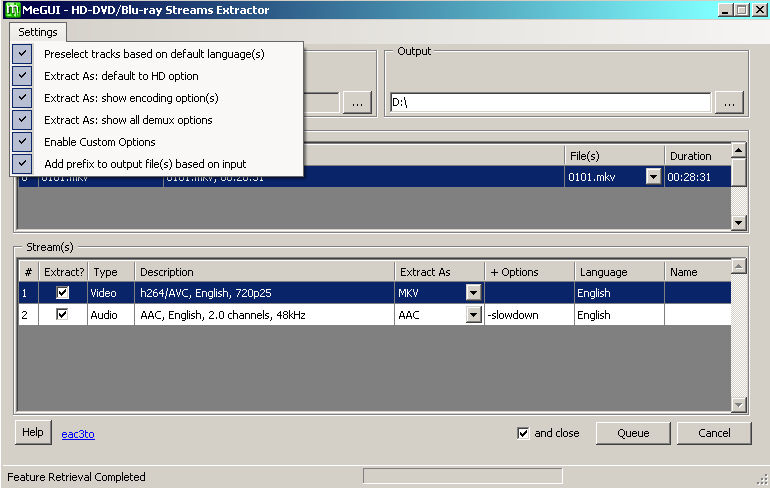Open Extract As dropdown for Video MKV

click(473, 293)
